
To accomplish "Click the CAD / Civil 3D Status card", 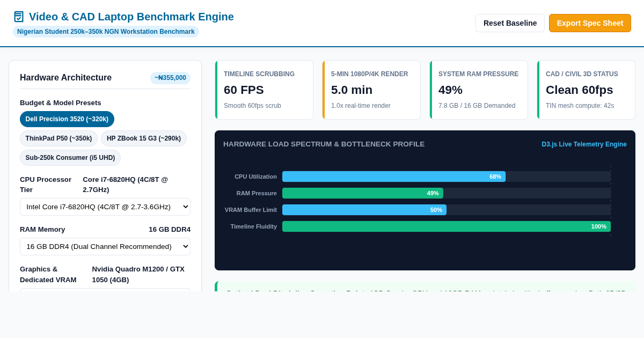I will tap(586, 90).
